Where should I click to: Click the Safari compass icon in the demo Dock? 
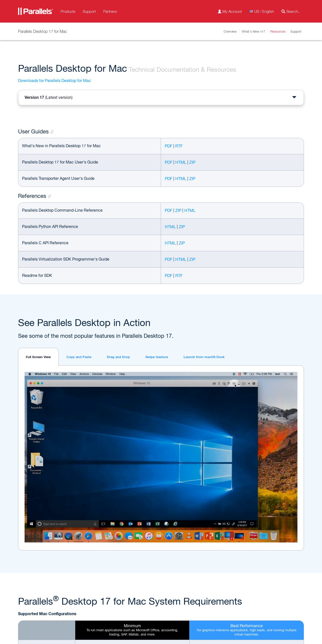point(89,536)
